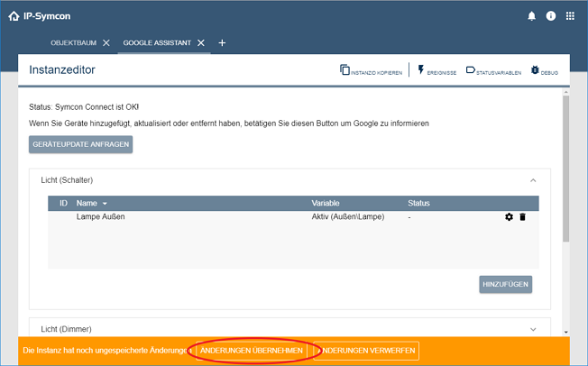Open settings gear for Lampe Außen
The height and width of the screenshot is (366, 588).
[509, 217]
